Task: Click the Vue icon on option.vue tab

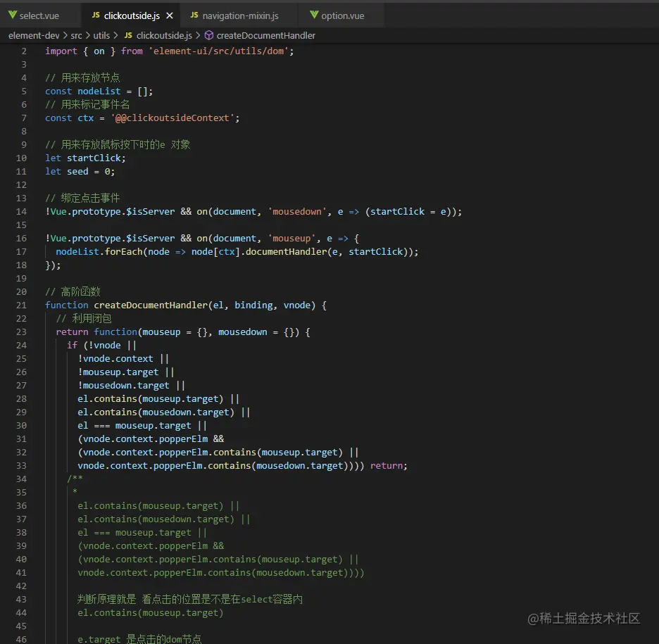Action: tap(314, 15)
